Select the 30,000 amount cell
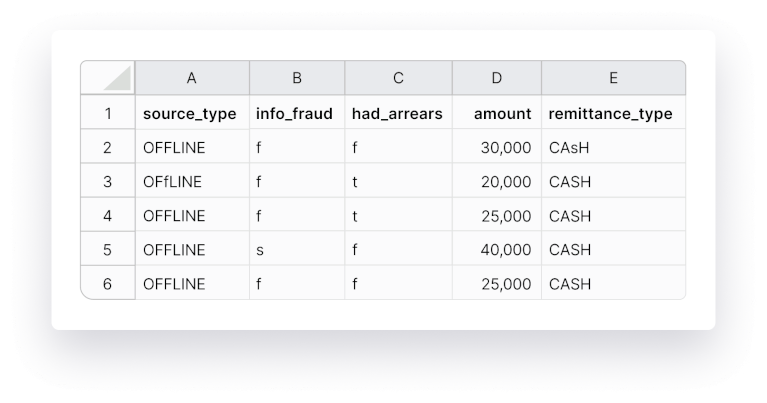This screenshot has width=767, height=403. pos(497,146)
